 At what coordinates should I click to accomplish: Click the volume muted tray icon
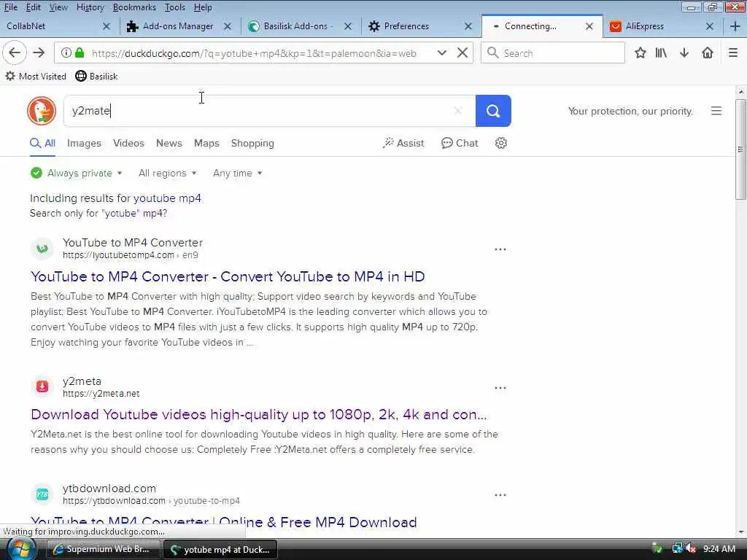[692, 549]
